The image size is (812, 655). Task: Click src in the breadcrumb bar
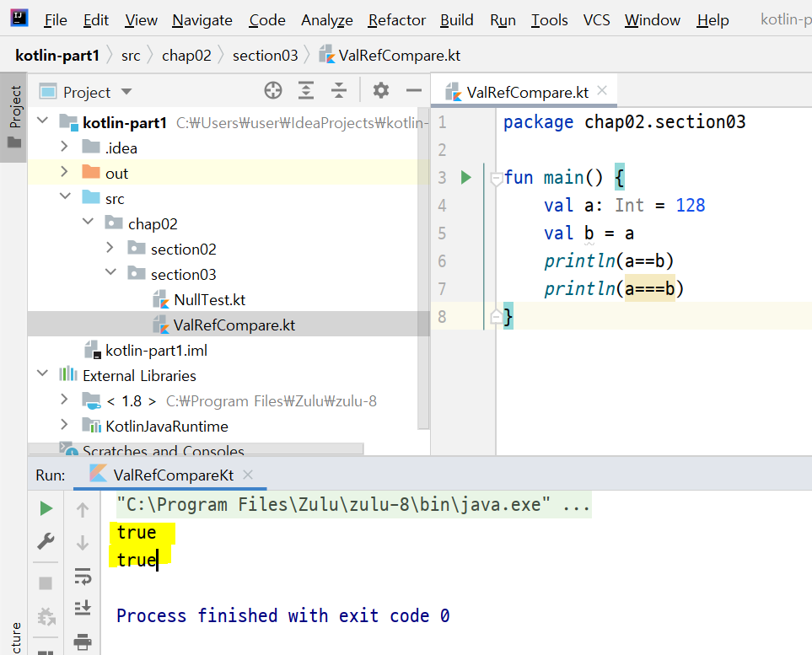tap(131, 56)
